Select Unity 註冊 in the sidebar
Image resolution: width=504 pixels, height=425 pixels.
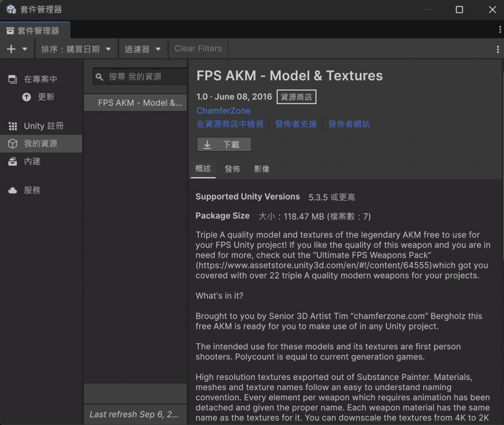click(x=41, y=126)
